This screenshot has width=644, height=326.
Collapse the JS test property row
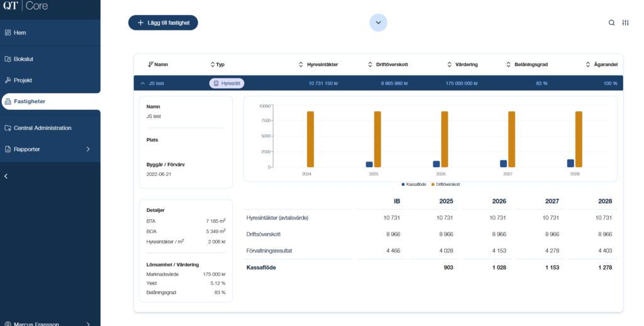click(143, 83)
